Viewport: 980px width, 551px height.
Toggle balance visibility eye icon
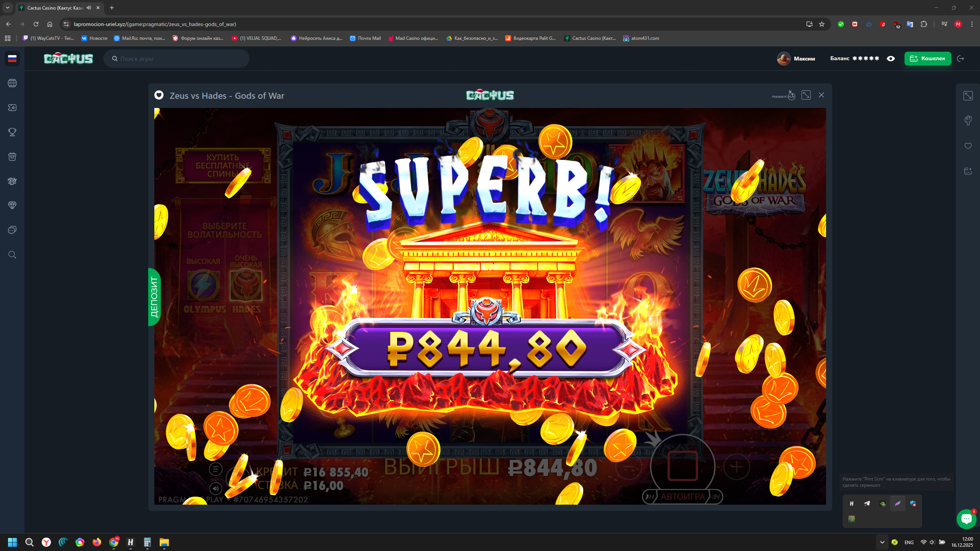click(x=891, y=59)
